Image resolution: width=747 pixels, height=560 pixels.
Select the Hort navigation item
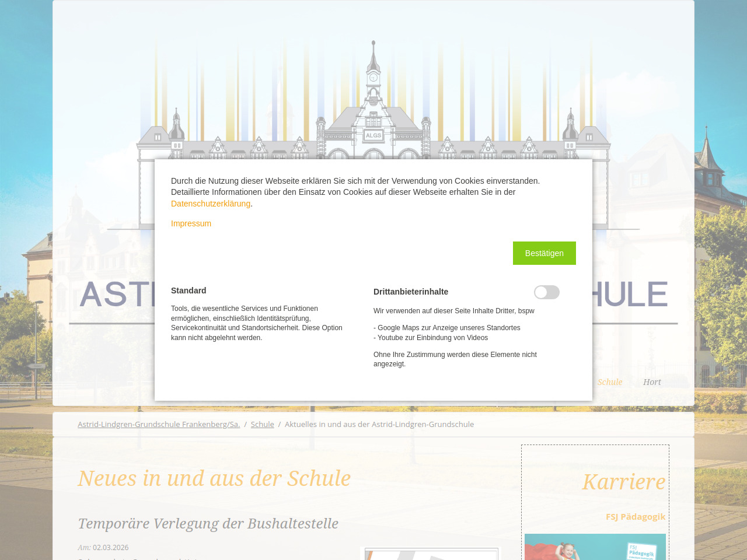652,382
